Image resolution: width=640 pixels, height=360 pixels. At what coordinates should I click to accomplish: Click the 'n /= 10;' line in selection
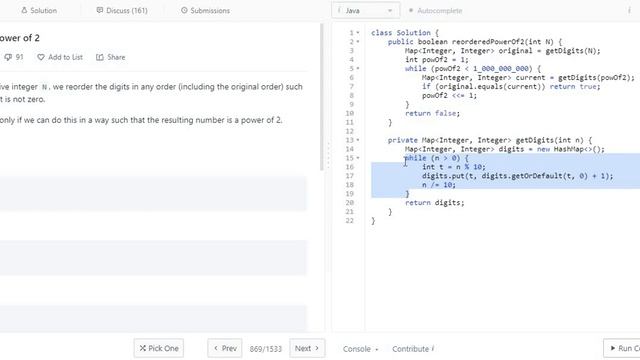point(439,185)
